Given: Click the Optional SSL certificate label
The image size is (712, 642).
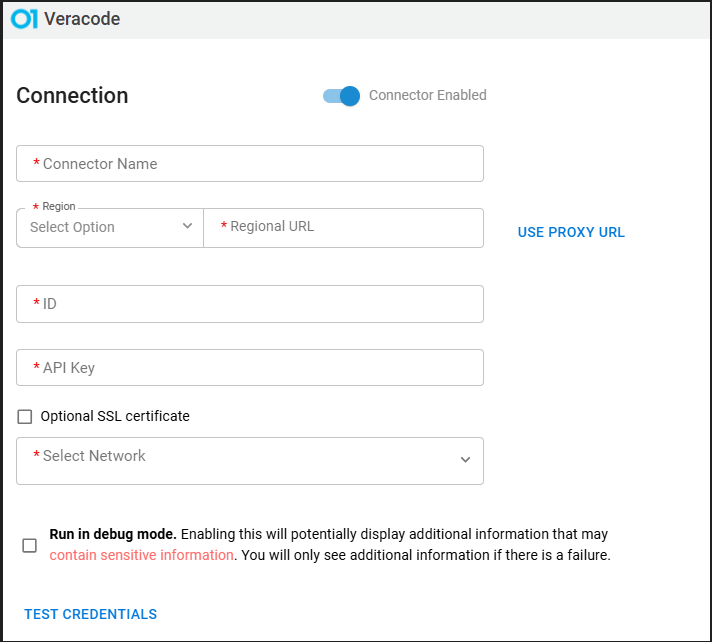Looking at the screenshot, I should click(115, 416).
